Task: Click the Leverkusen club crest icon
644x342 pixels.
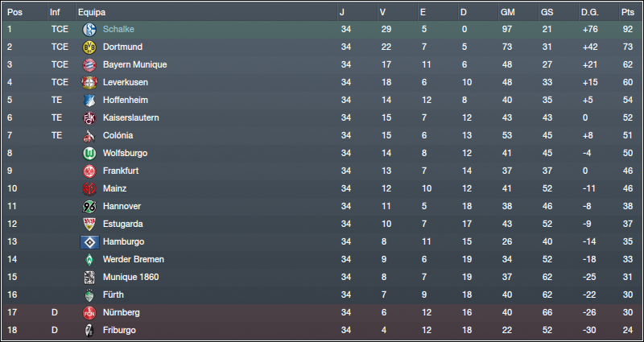Action: click(x=89, y=83)
